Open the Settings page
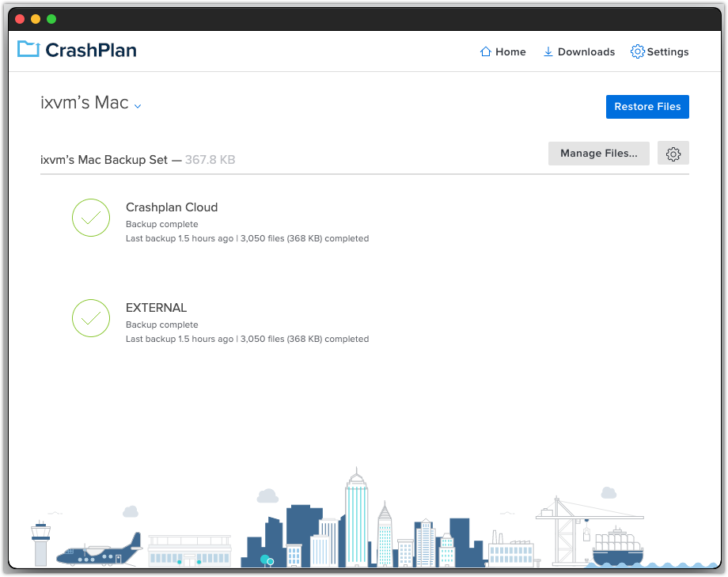The image size is (728, 577). tap(660, 51)
